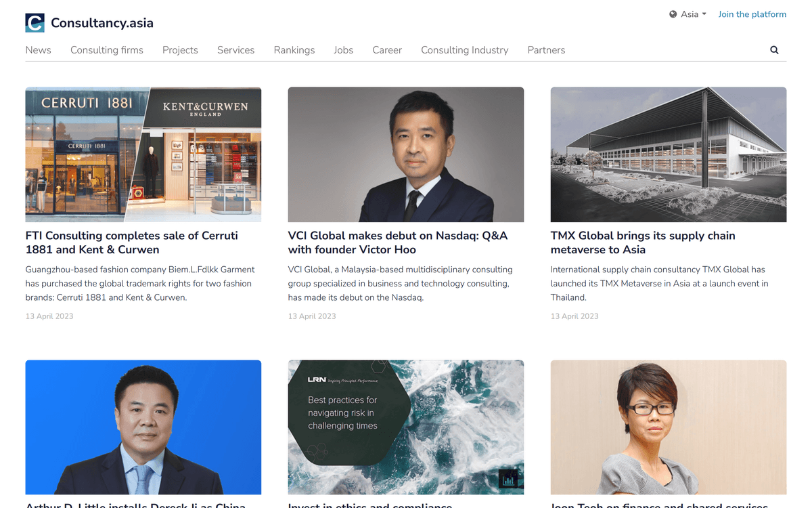Select Projects in navigation bar
The height and width of the screenshot is (508, 812).
pyautogui.click(x=180, y=50)
